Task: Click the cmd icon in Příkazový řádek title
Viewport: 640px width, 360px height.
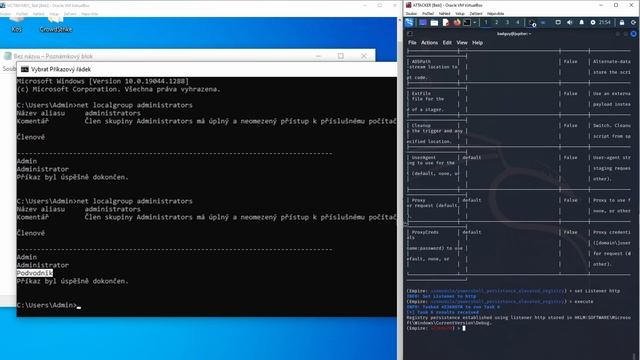Action: pos(24,69)
